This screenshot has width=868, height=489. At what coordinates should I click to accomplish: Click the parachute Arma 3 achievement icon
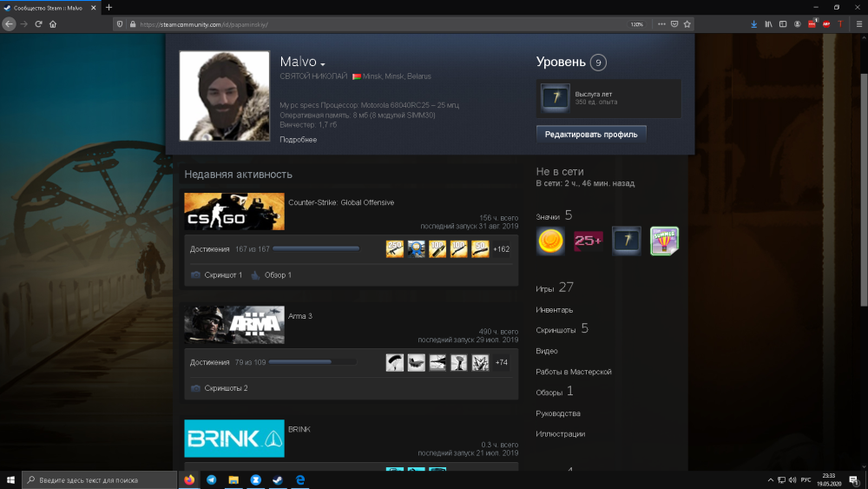395,363
